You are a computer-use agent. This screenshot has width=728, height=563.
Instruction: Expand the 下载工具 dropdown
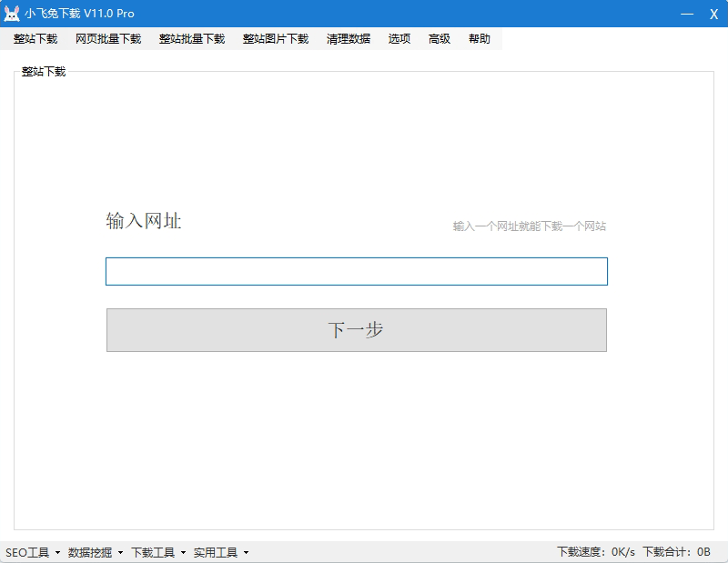[x=158, y=552]
